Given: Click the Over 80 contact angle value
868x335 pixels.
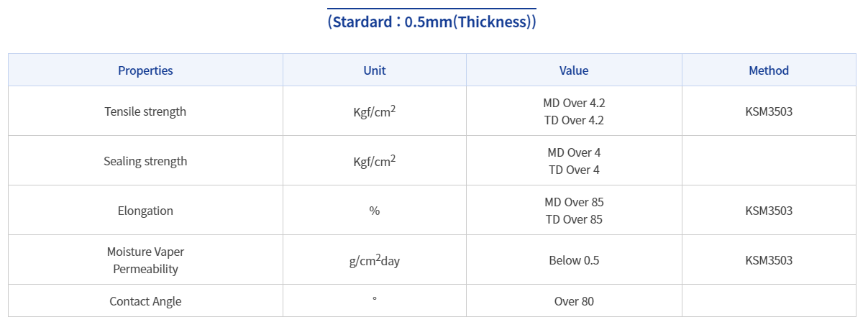Looking at the screenshot, I should coord(574,301).
